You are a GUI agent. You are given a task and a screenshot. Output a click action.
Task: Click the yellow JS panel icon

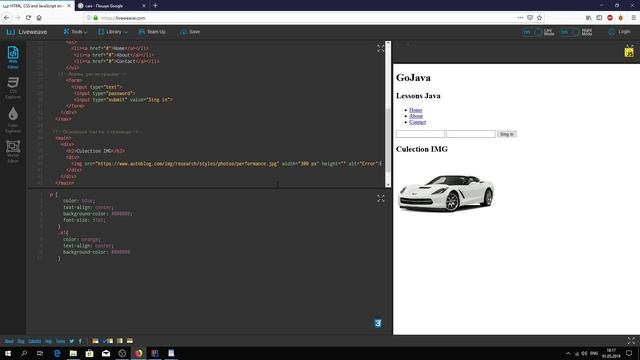click(629, 52)
